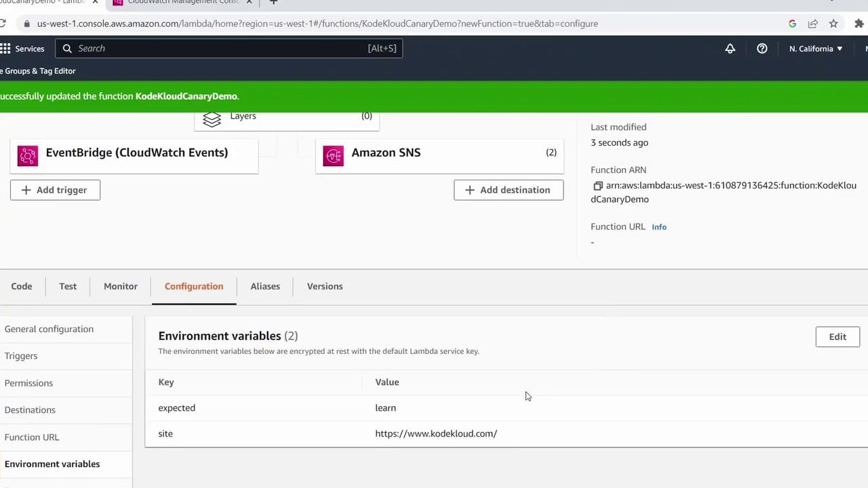Open the Groups & Tag Editor link

coord(38,71)
